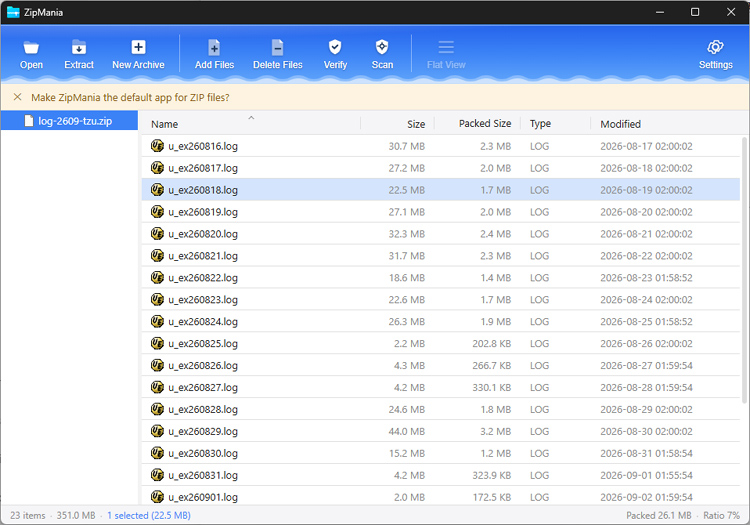Click the file icon of u_ex260830.log
This screenshot has width=750, height=525.
[x=157, y=454]
